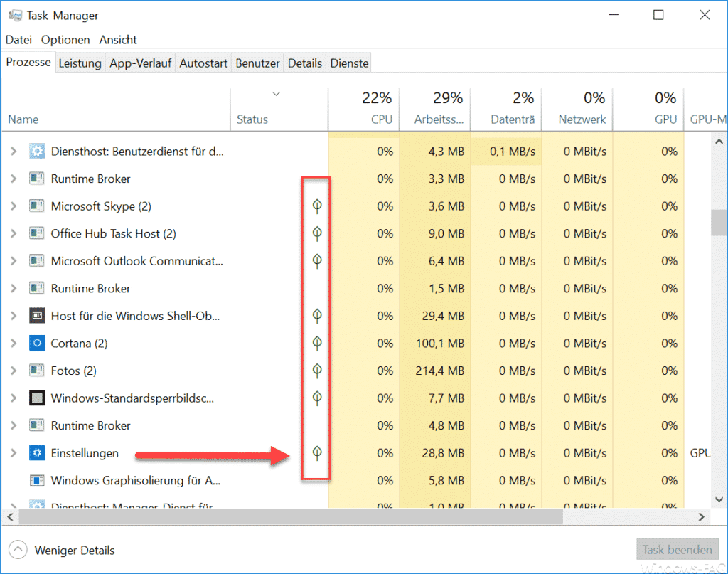
Task: Expand the Fotos process group
Action: click(x=14, y=370)
